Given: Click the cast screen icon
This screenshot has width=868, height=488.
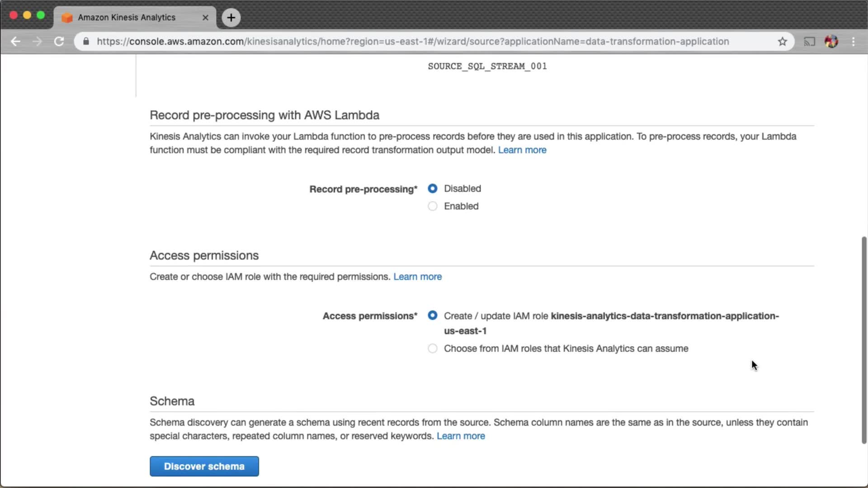Looking at the screenshot, I should [x=809, y=42].
